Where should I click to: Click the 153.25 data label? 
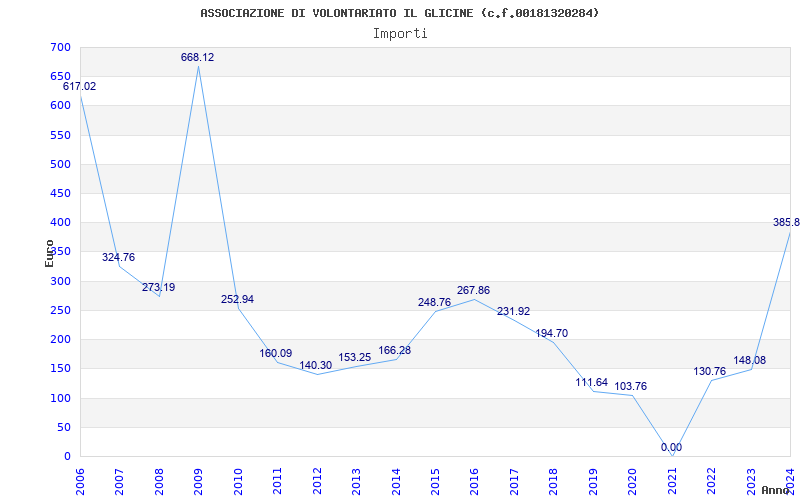[x=355, y=357]
